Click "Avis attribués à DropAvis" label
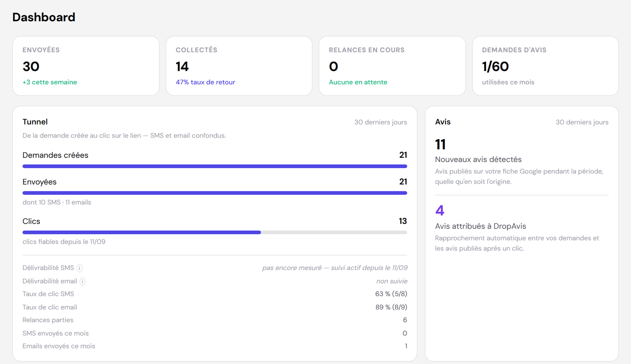The height and width of the screenshot is (364, 631). [x=481, y=226]
